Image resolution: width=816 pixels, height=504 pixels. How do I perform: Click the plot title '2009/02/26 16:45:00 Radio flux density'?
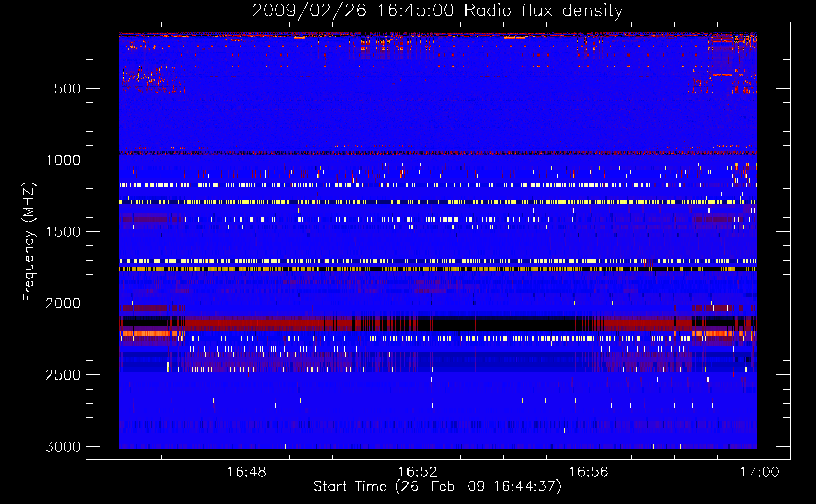click(437, 11)
